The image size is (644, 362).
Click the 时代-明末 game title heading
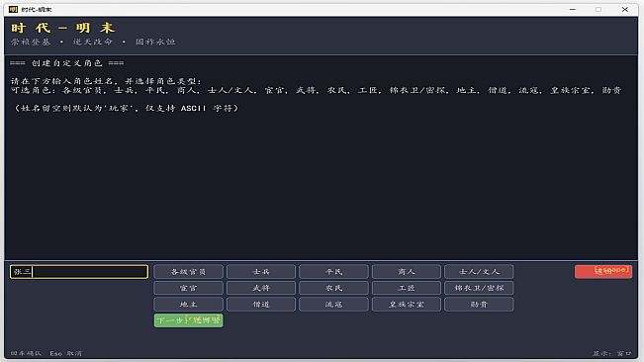tap(62, 28)
